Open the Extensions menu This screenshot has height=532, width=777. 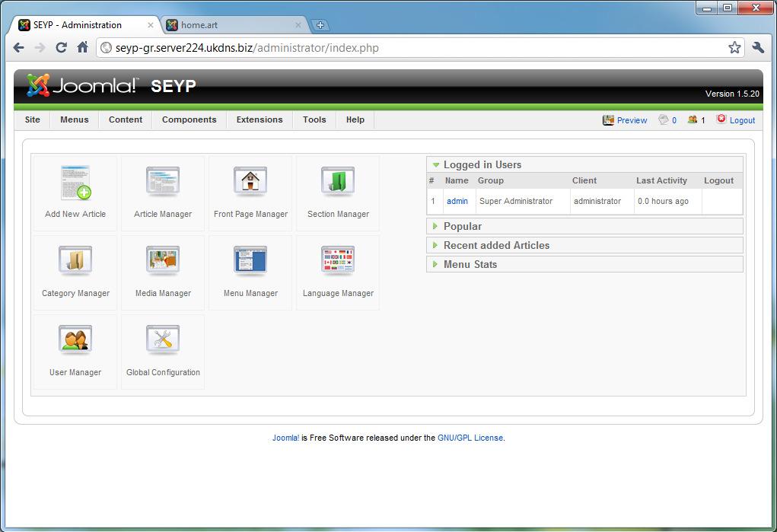(260, 119)
